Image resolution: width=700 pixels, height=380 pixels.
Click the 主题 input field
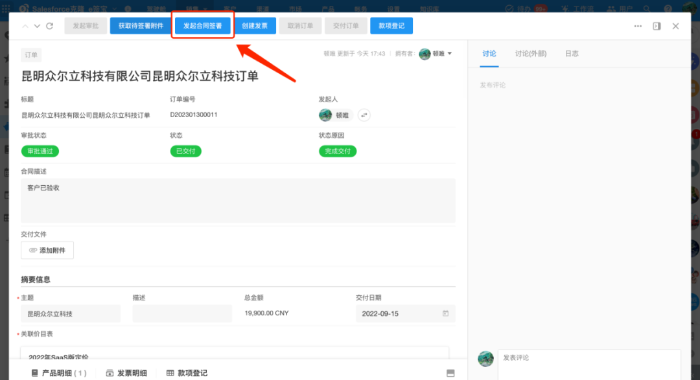pos(71,313)
